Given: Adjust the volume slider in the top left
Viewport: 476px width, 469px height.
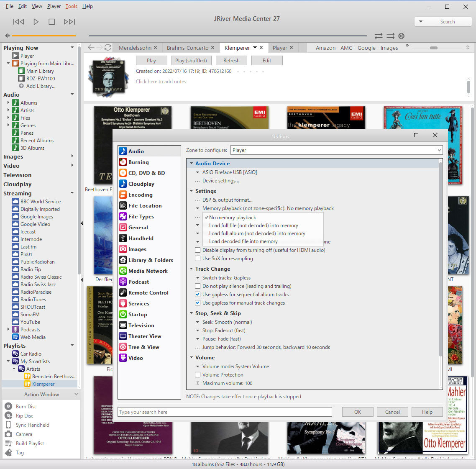Looking at the screenshot, I should coord(44,36).
